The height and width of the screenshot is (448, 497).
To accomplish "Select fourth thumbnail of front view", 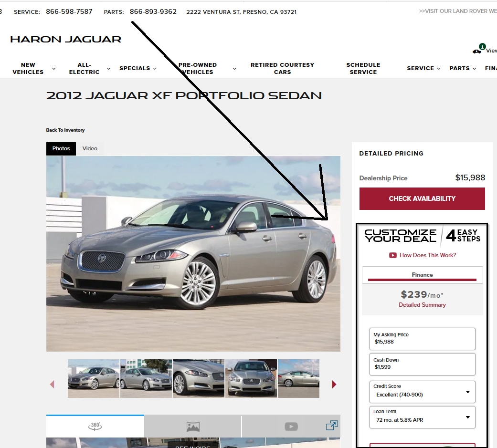I will (x=251, y=379).
